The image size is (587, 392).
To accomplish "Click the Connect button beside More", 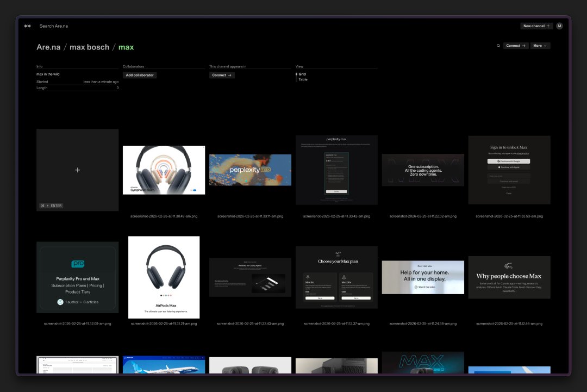I will click(515, 46).
